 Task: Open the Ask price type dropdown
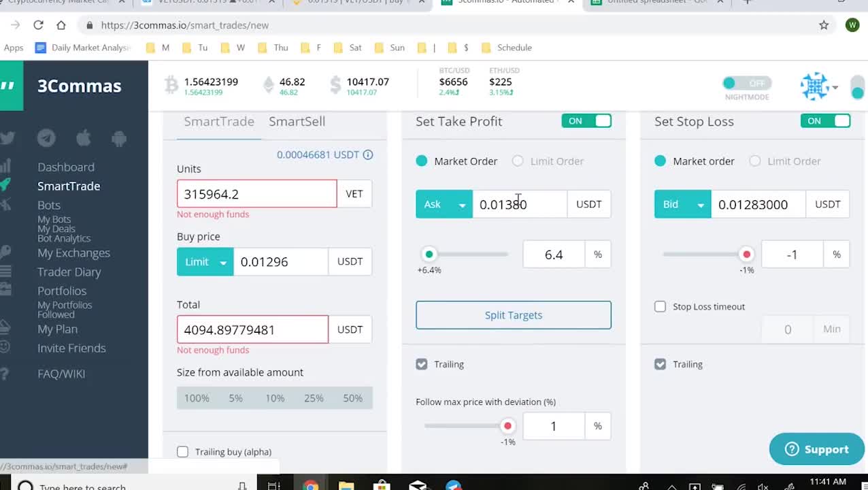tap(444, 204)
